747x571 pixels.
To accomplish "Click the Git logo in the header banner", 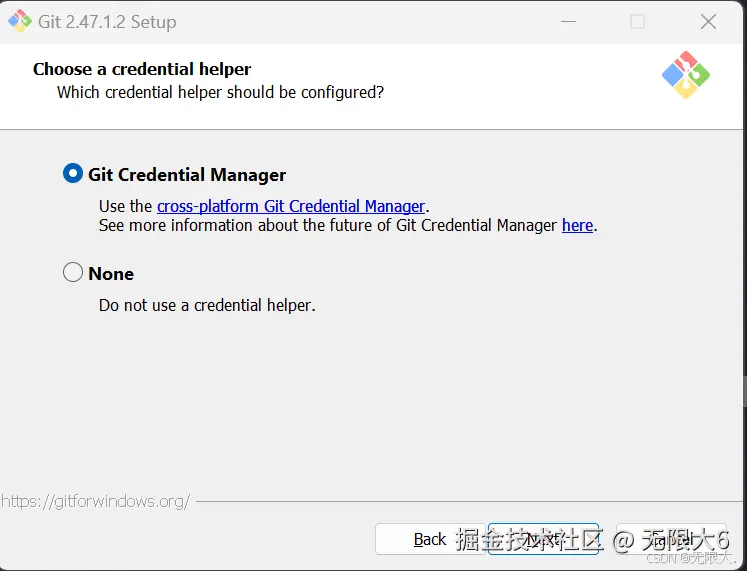I will point(686,75).
